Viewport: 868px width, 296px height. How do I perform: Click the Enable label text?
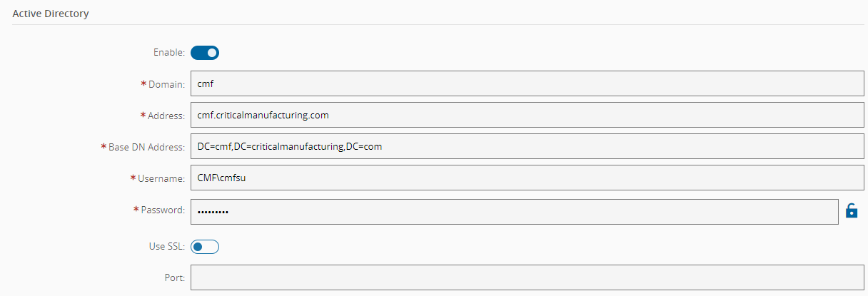coord(169,52)
